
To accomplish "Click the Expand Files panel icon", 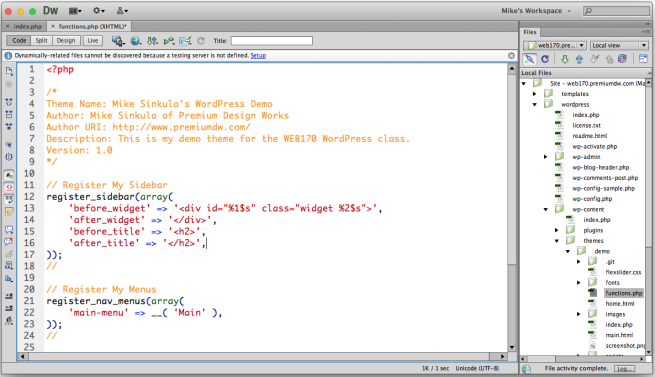I will click(x=643, y=59).
